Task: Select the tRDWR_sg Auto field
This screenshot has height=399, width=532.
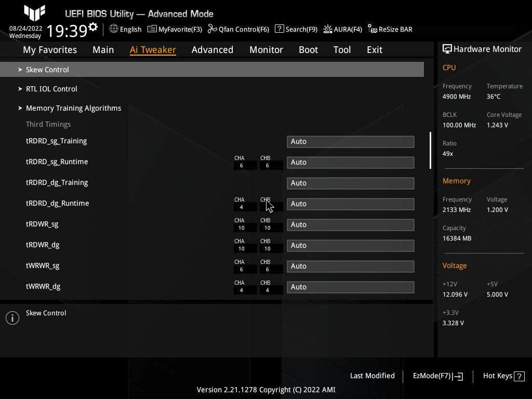Action: 351,224
